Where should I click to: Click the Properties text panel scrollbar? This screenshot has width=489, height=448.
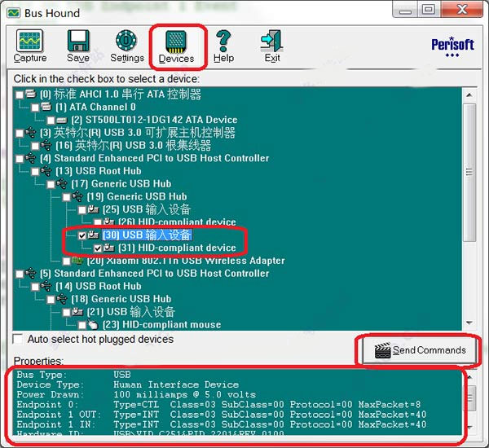469,403
